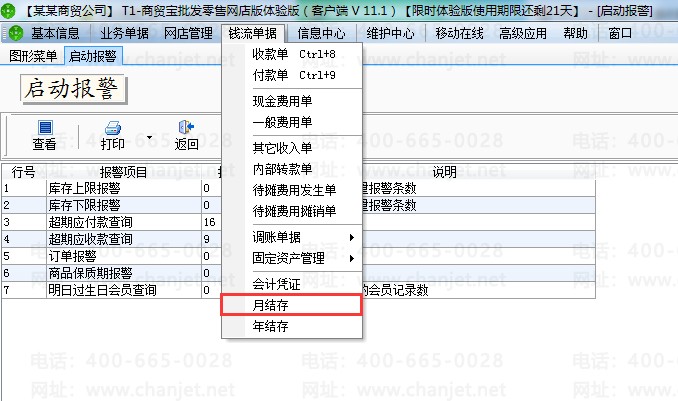Screen dimensions: 678x401
Task: Click the 返回 return icon
Action: pos(186,127)
